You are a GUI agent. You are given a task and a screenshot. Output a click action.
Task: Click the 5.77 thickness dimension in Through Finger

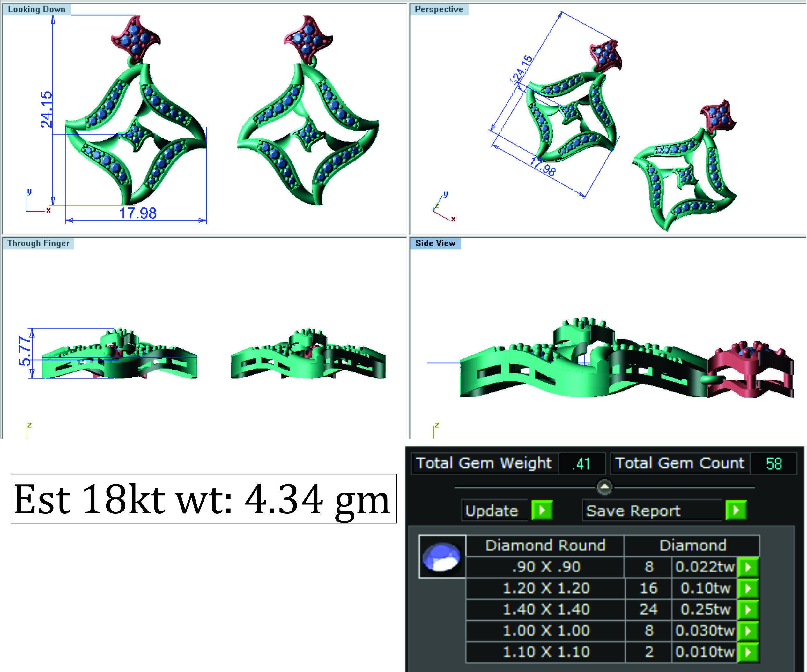(x=24, y=351)
